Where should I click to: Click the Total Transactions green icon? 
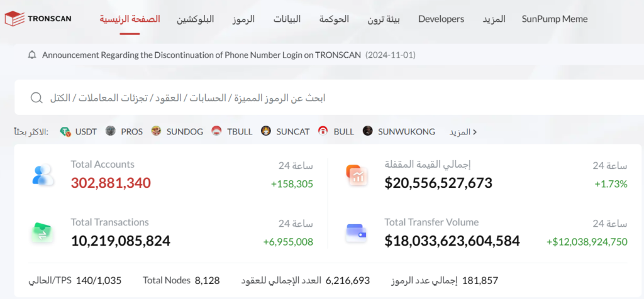(x=42, y=232)
